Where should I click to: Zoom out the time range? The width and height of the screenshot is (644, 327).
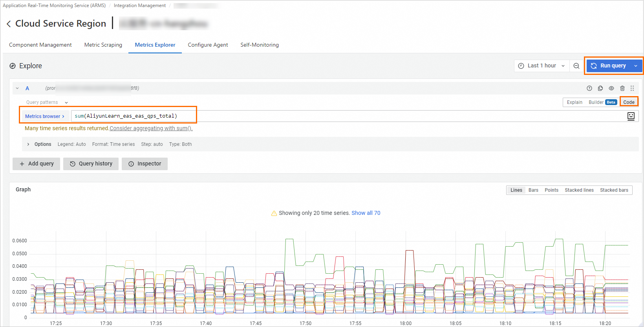pos(576,66)
